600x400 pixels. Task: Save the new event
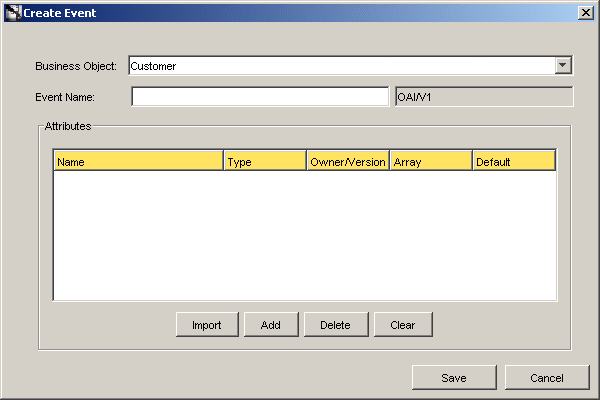pos(454,377)
